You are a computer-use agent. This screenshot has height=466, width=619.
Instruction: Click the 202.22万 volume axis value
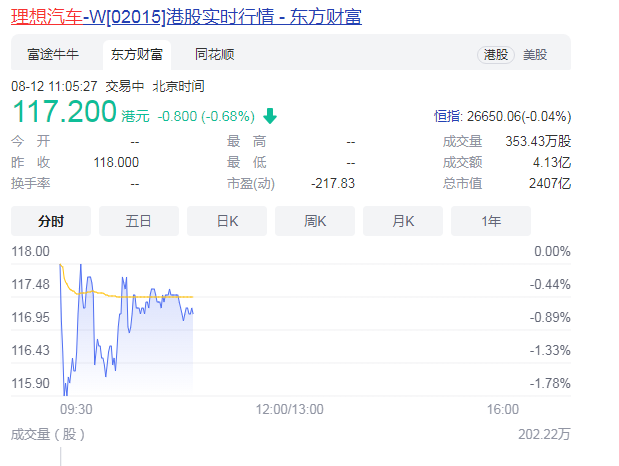(x=544, y=434)
